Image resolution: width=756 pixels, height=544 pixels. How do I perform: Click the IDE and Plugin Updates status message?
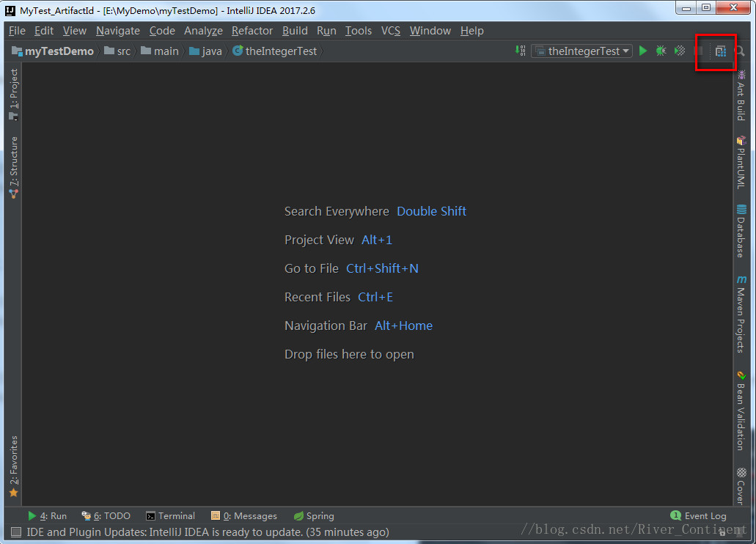[x=208, y=532]
